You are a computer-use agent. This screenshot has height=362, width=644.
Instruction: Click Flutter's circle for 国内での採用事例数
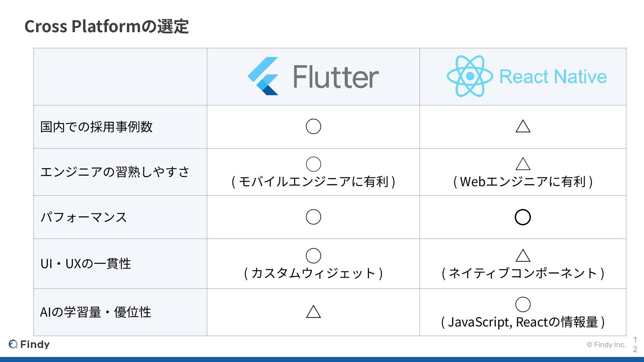point(313,126)
